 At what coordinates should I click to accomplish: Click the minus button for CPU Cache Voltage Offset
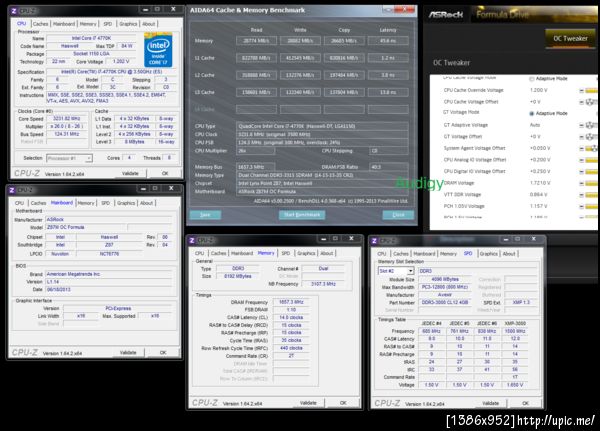point(582,102)
